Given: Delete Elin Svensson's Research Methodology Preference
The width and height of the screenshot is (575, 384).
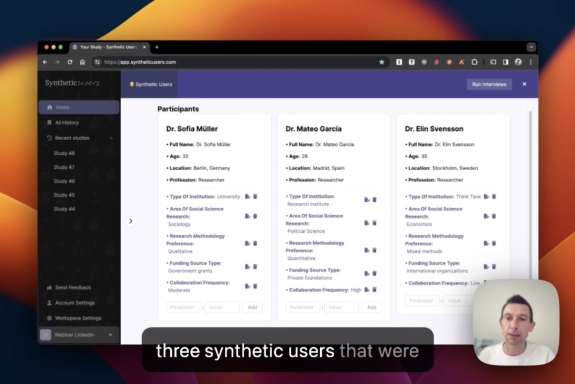Looking at the screenshot, I should click(x=494, y=244).
